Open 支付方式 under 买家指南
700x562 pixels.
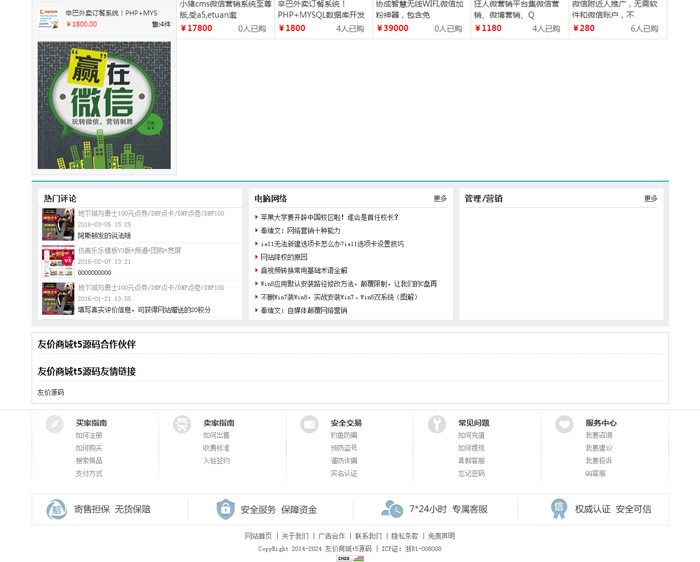(x=89, y=473)
